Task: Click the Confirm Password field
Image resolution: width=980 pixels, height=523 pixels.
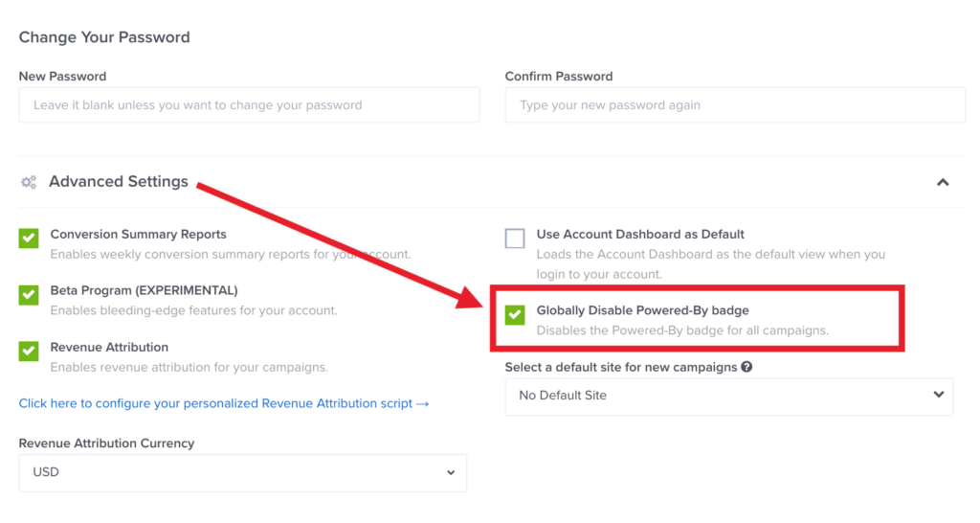Action: [735, 105]
